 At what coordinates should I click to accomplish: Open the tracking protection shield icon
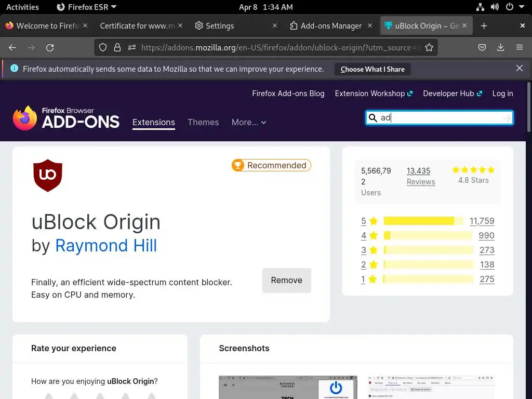click(103, 47)
